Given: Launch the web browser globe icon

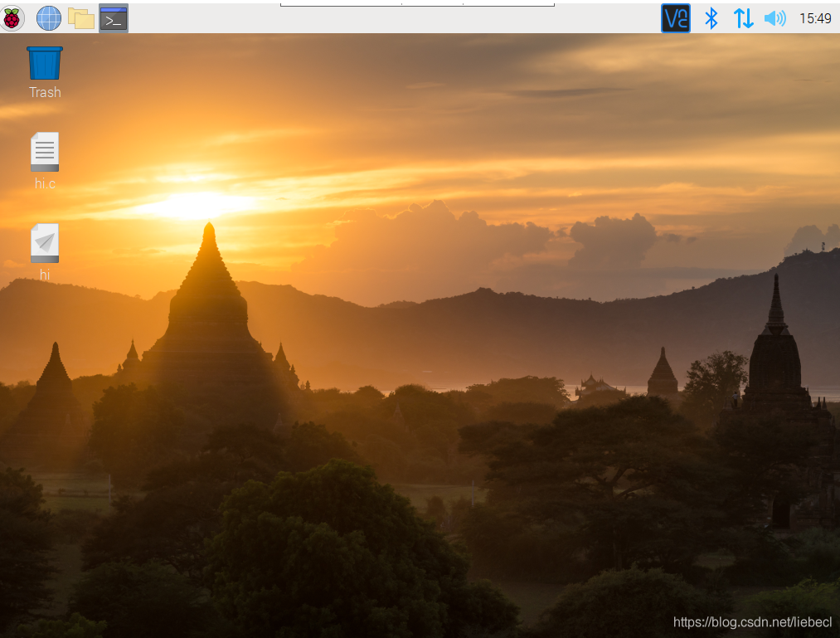Looking at the screenshot, I should [48, 18].
